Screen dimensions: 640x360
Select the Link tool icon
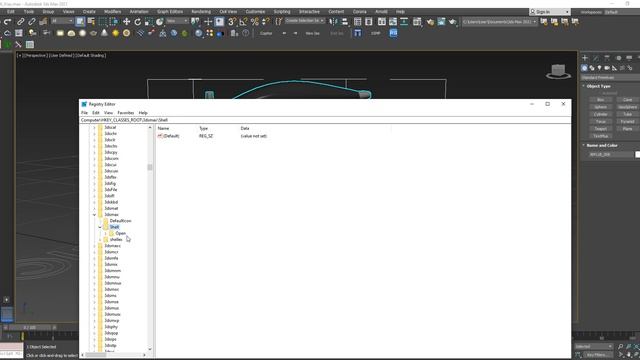click(x=20, y=22)
